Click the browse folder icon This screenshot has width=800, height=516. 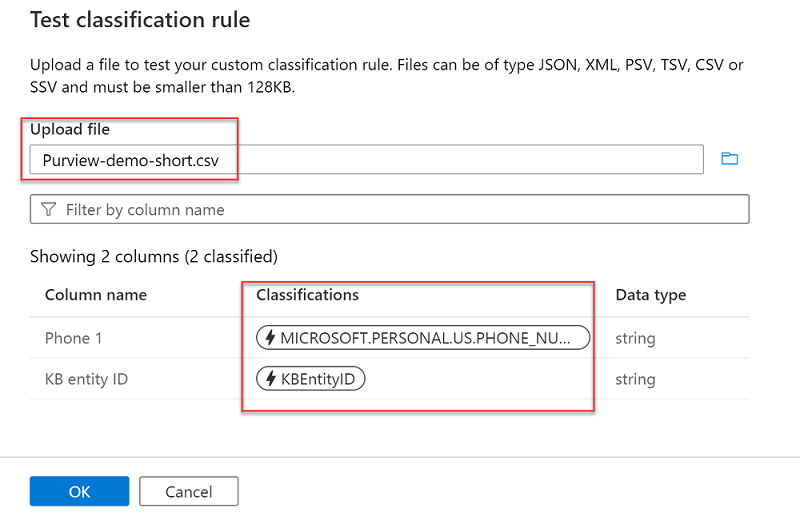click(x=729, y=159)
